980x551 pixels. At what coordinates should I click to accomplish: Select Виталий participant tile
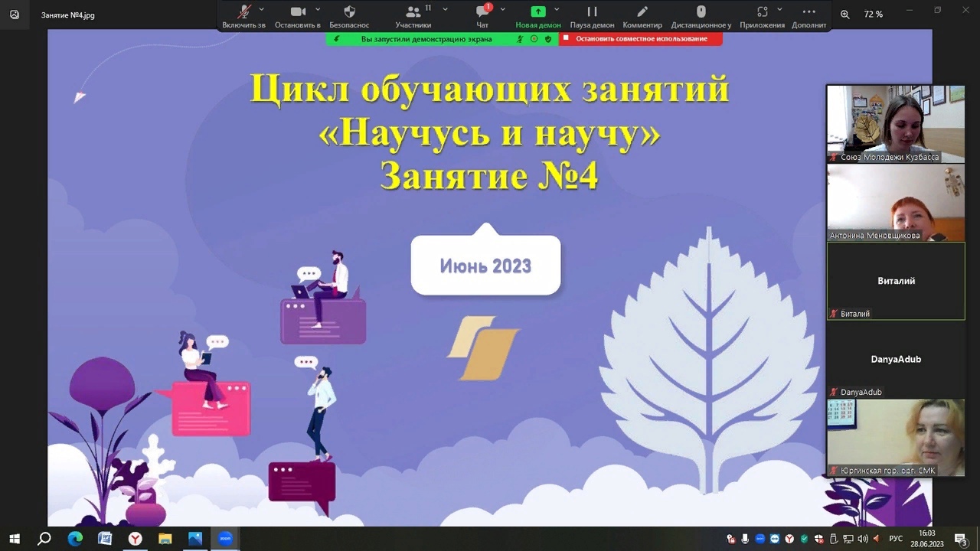pos(896,281)
